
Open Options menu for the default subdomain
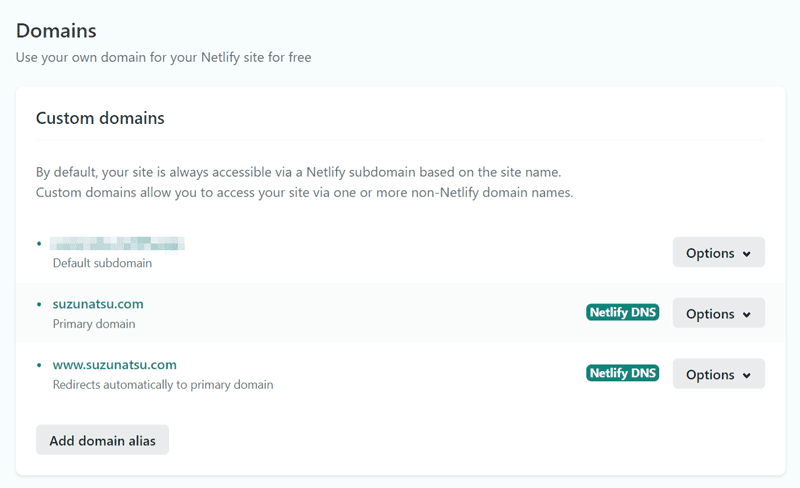(718, 253)
